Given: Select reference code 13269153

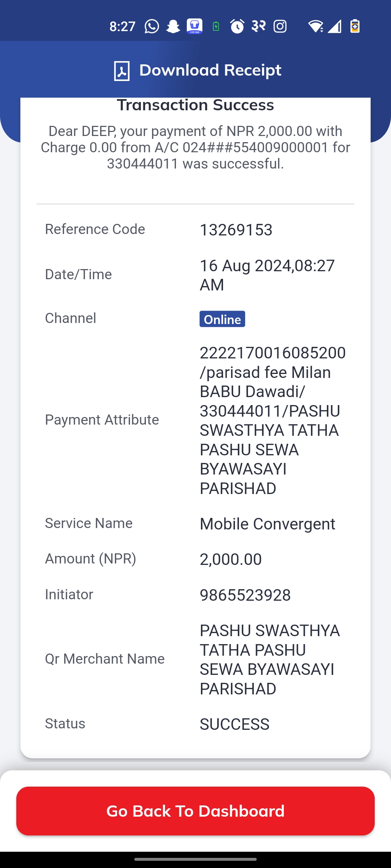Looking at the screenshot, I should [x=236, y=230].
